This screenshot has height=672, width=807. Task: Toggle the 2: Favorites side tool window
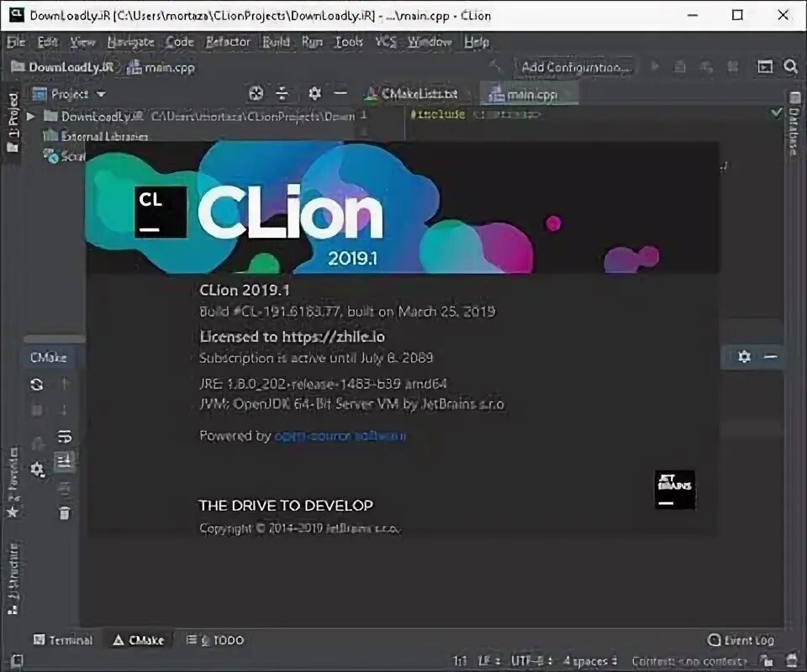coord(13,482)
